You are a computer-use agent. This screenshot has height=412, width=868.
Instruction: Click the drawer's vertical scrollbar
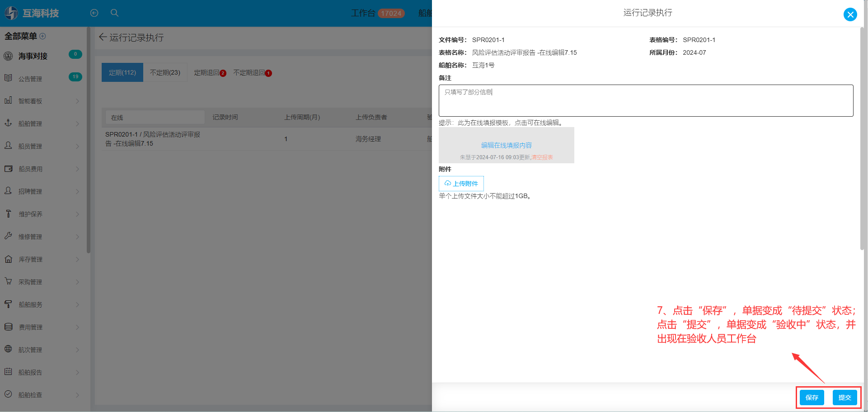click(x=862, y=138)
